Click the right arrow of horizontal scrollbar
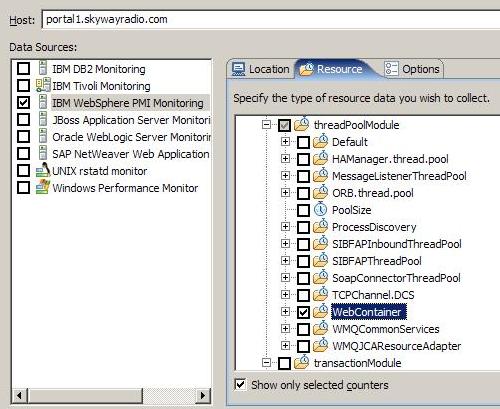Image resolution: width=500 pixels, height=409 pixels. click(202, 396)
